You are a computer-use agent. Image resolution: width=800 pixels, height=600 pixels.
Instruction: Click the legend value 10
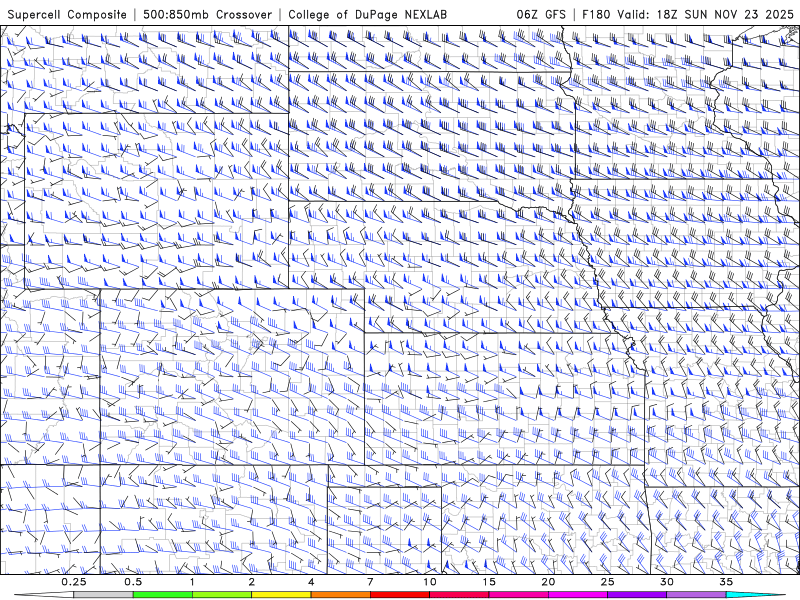coord(430,582)
